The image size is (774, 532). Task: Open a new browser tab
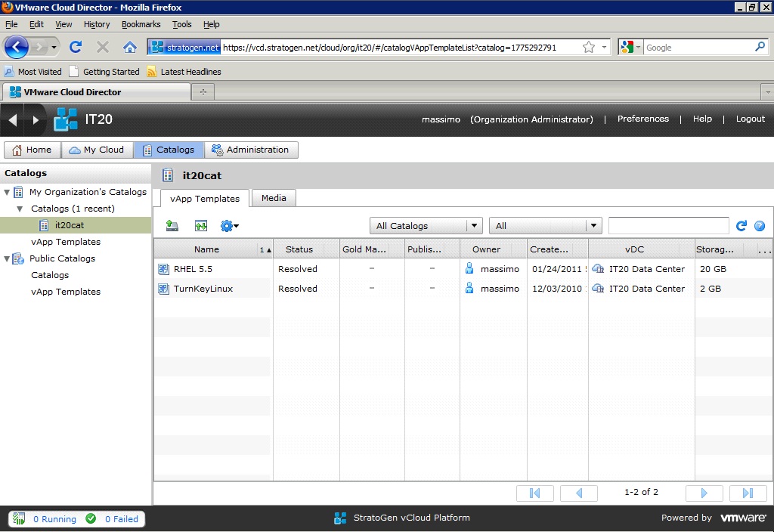coord(203,91)
